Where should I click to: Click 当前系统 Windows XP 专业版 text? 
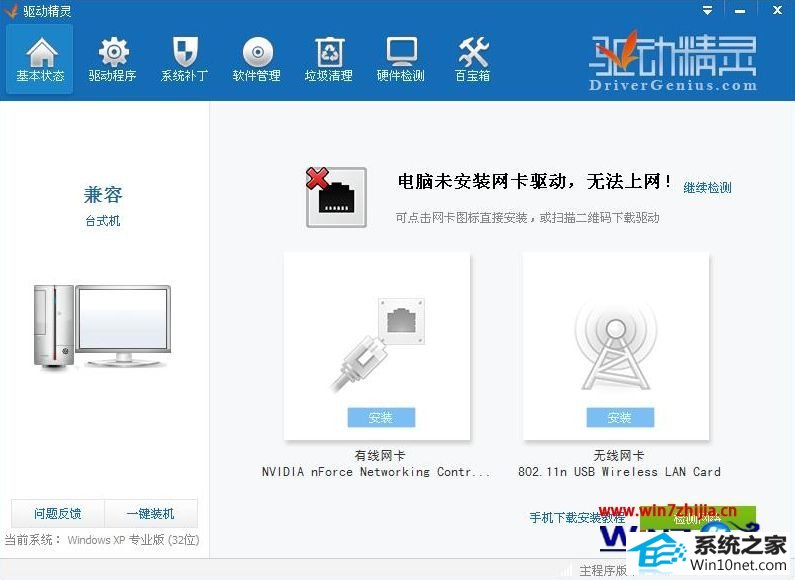[x=102, y=540]
